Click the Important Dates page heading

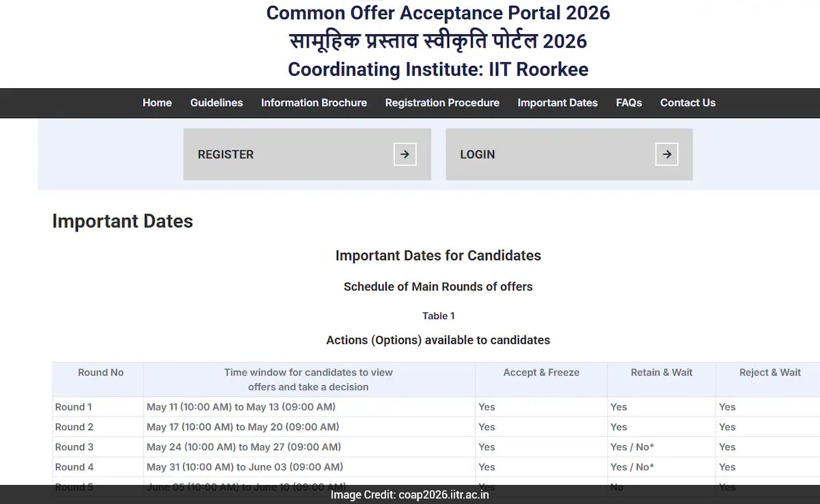coord(122,221)
